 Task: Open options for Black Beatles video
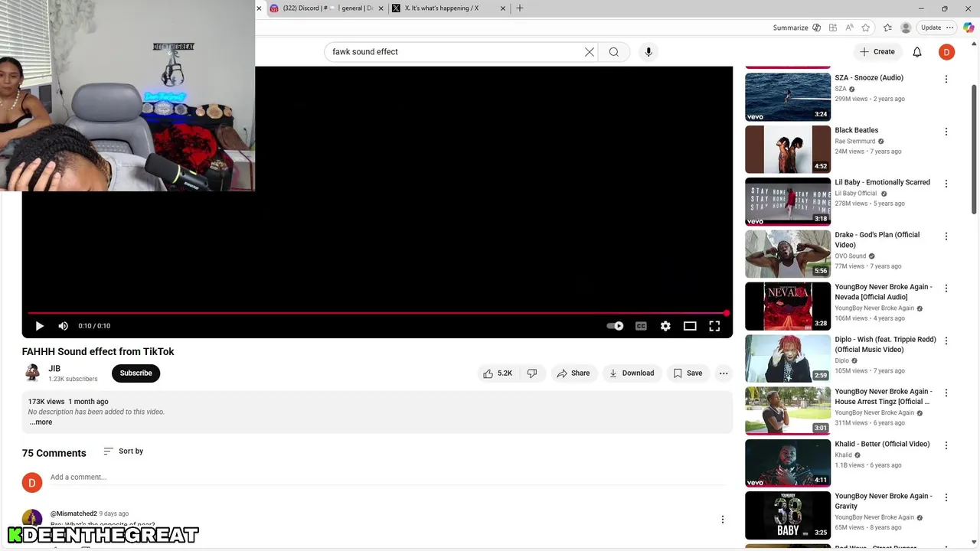pos(946,132)
